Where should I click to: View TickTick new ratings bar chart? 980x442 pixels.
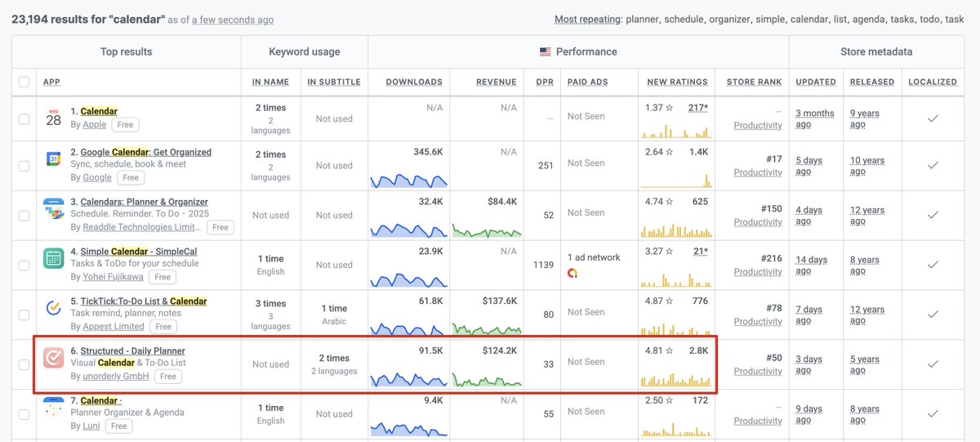(x=676, y=328)
